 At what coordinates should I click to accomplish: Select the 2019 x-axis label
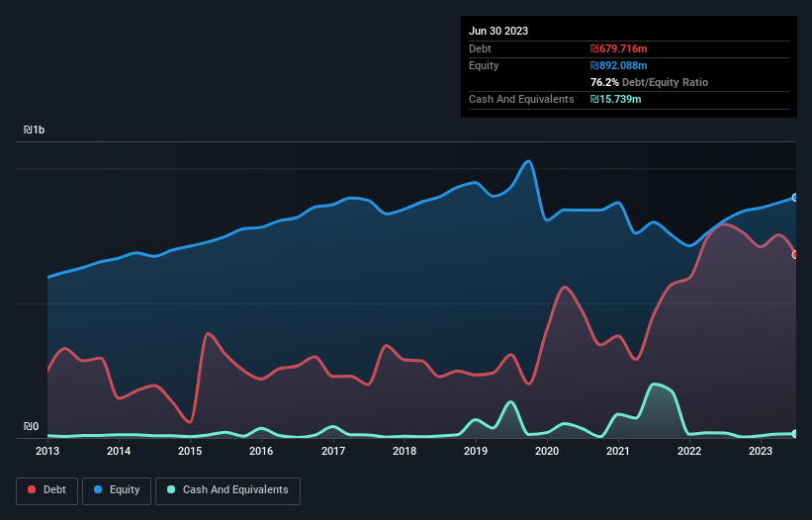tap(476, 451)
